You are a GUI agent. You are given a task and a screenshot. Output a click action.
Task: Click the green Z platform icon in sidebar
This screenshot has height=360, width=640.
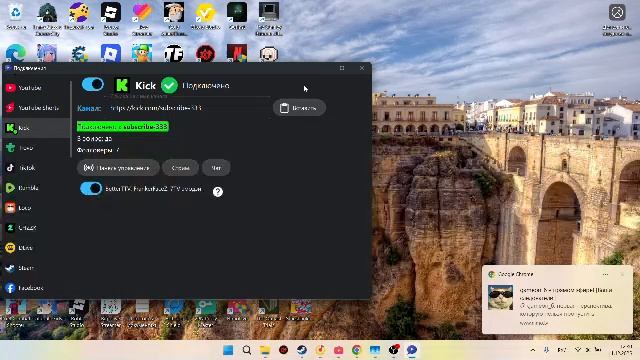tap(10, 228)
